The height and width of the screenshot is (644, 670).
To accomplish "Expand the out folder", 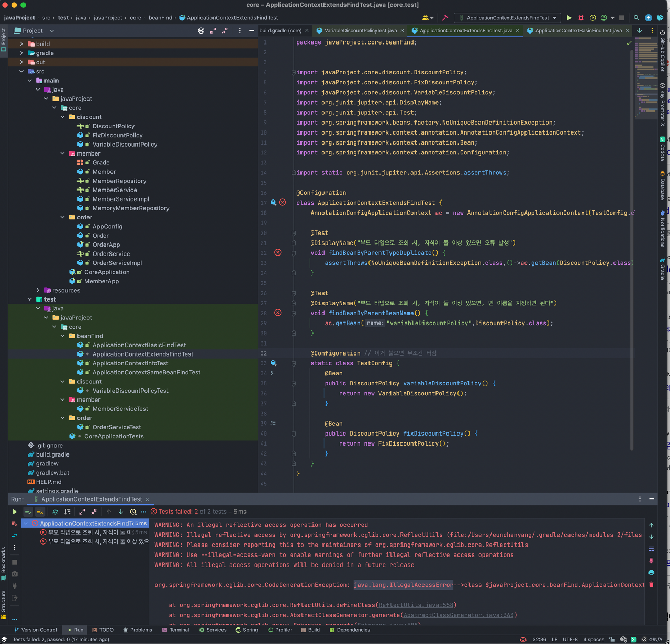I will pyautogui.click(x=21, y=62).
